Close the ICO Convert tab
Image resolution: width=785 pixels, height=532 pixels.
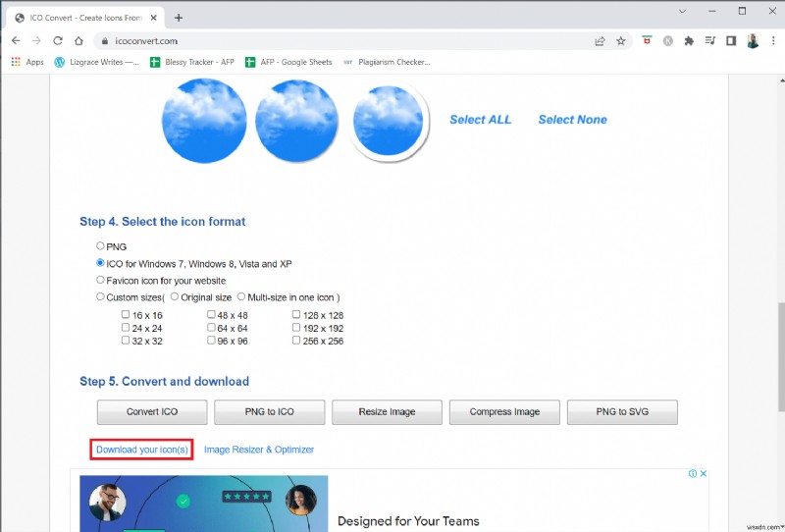tap(154, 18)
